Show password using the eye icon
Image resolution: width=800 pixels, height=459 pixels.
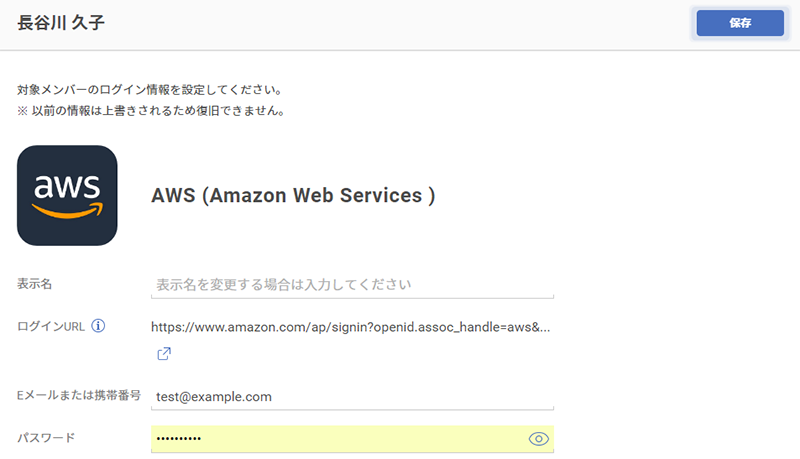pyautogui.click(x=538, y=439)
